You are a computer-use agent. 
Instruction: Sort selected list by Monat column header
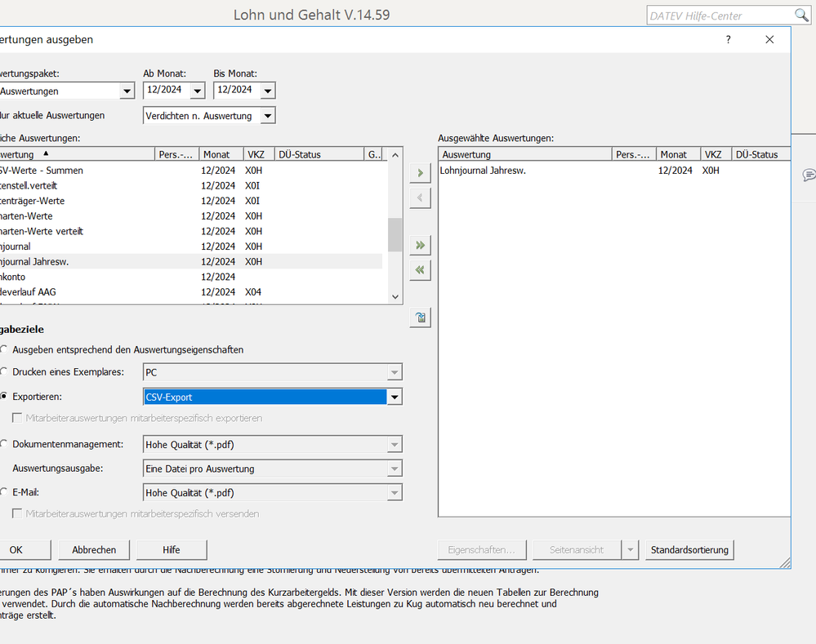678,154
